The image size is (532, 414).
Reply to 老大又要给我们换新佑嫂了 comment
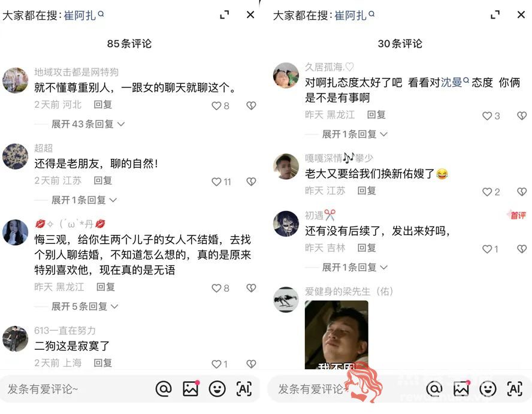coord(367,191)
